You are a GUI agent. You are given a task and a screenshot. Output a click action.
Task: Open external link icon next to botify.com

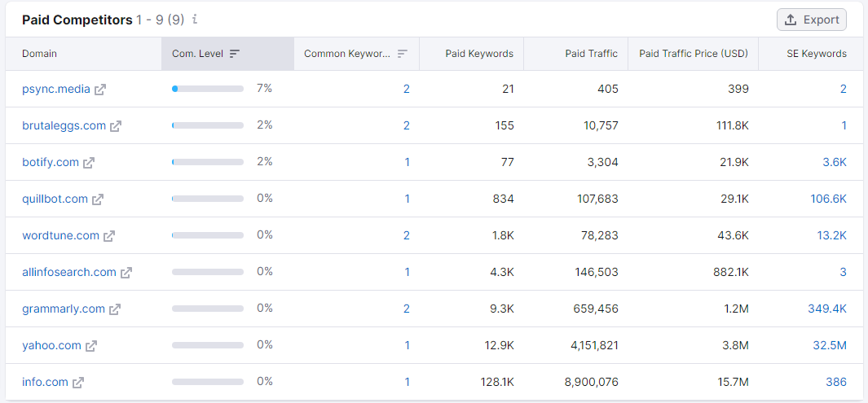click(89, 163)
